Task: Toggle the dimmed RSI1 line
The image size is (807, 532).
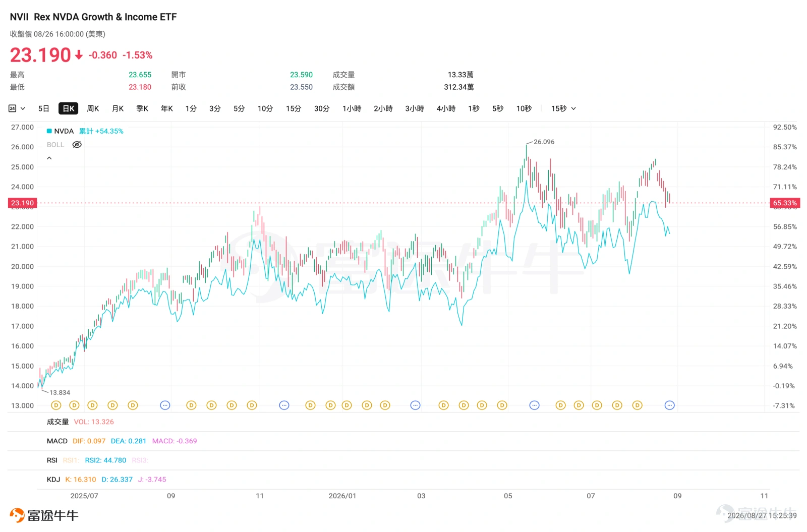Action: point(71,460)
